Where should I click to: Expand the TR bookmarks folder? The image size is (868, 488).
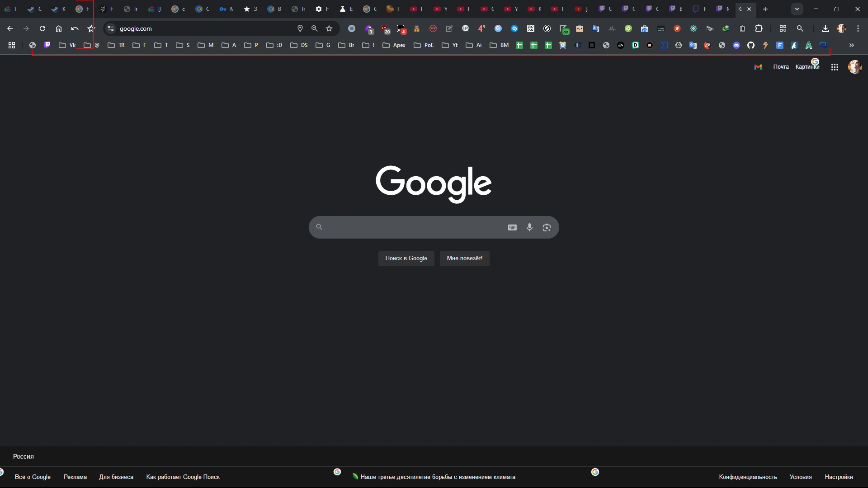pyautogui.click(x=116, y=45)
